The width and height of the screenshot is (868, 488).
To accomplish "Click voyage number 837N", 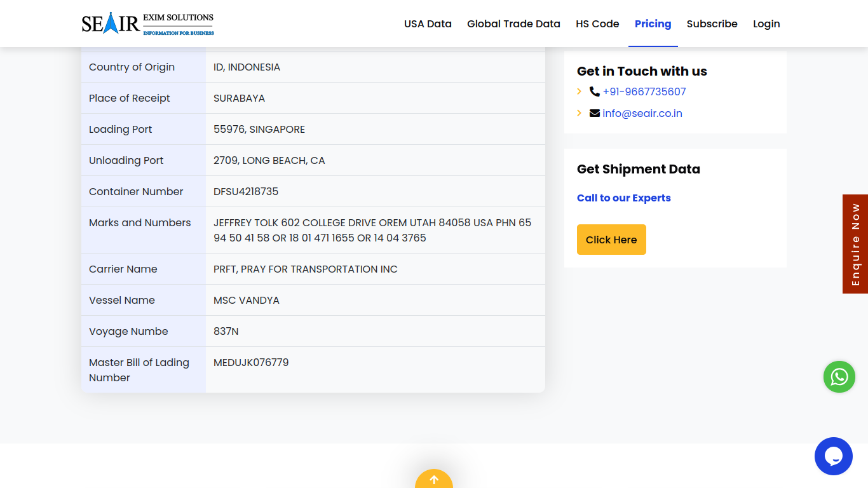I will (226, 331).
